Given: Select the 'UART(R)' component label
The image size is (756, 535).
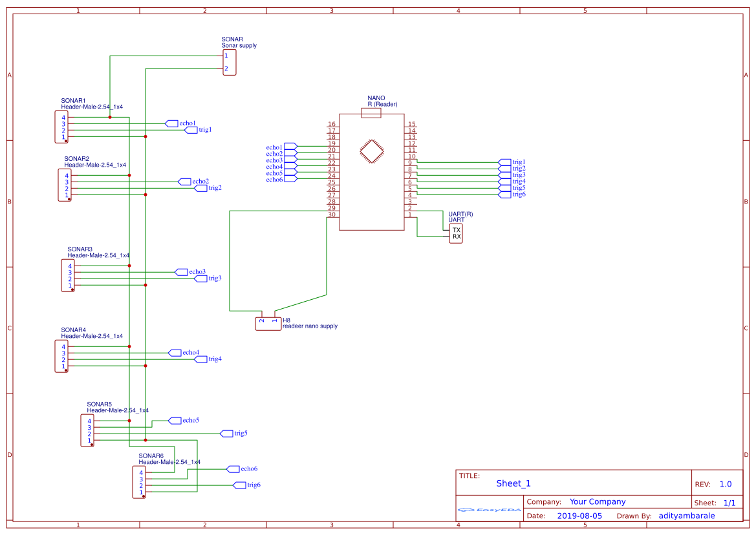Looking at the screenshot, I should pyautogui.click(x=460, y=214).
